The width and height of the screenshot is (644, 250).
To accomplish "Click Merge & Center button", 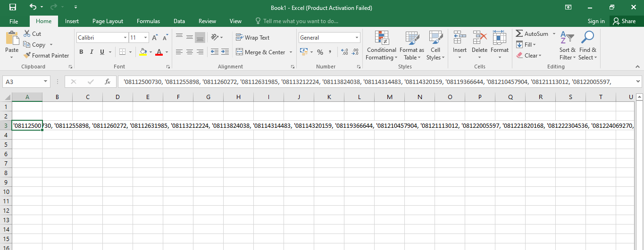I will point(260,52).
